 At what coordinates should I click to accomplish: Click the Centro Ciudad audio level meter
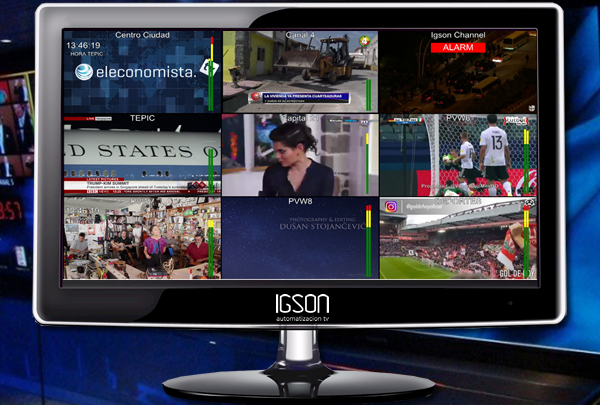211,74
